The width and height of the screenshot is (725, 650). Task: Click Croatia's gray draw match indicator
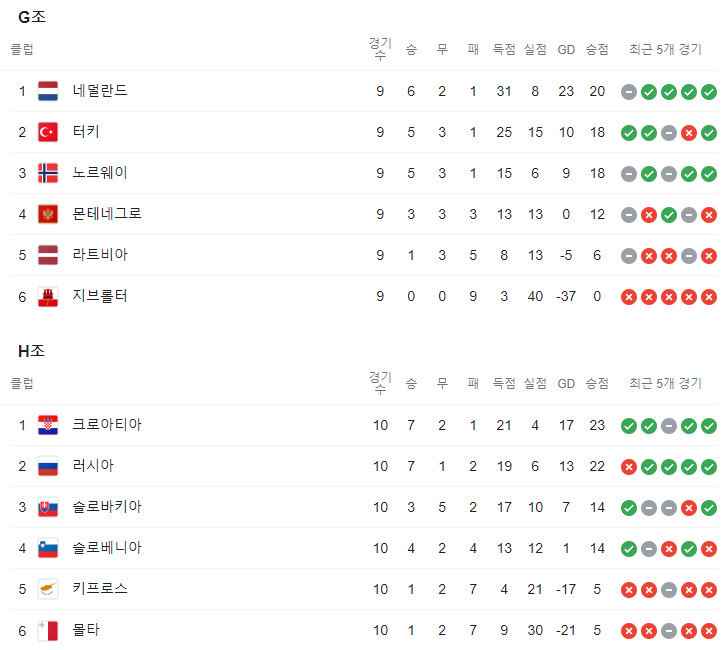click(x=669, y=426)
